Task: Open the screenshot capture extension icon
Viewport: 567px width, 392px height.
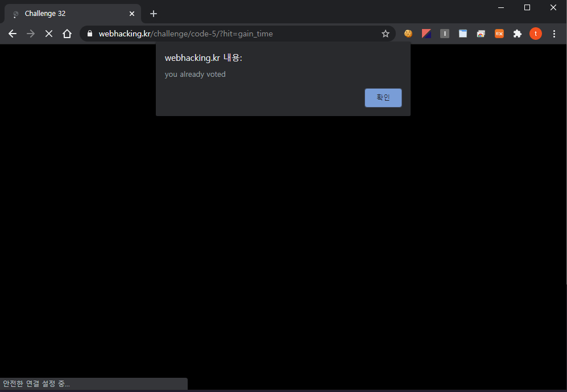Action: [481, 34]
